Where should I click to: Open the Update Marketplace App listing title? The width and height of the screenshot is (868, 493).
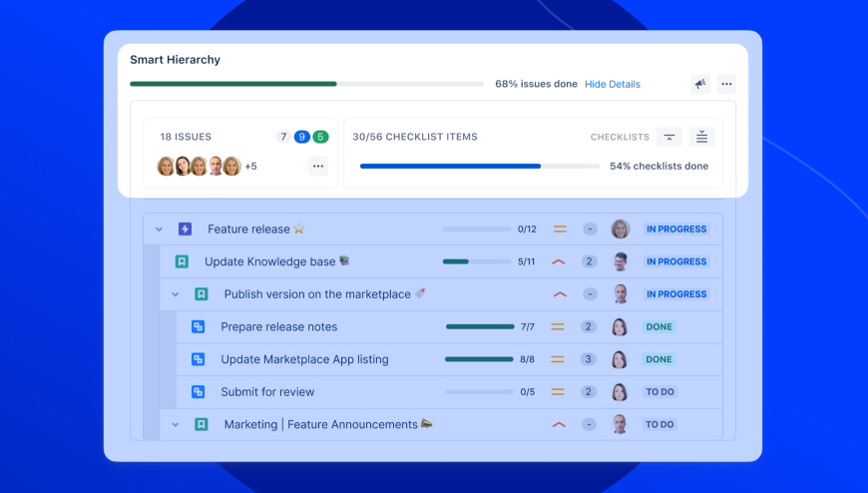(304, 359)
